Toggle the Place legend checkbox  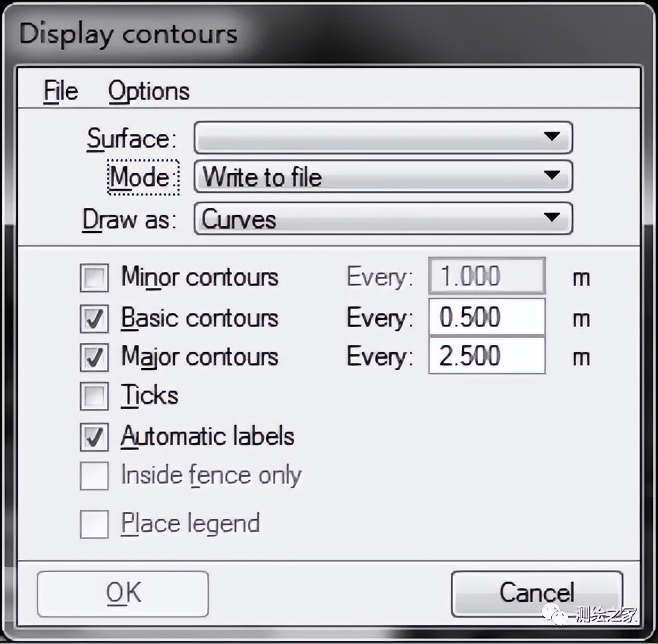tap(94, 524)
